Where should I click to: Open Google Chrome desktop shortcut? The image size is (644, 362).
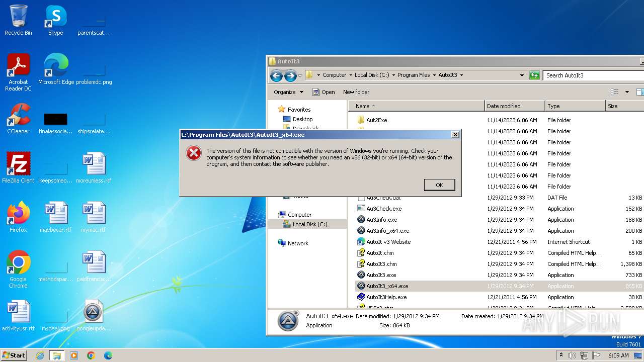[x=18, y=269]
